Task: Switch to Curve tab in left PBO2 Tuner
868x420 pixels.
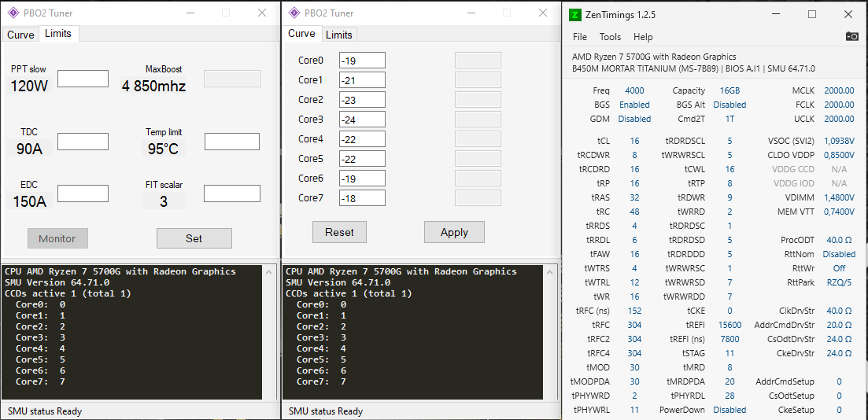Action: click(x=20, y=35)
